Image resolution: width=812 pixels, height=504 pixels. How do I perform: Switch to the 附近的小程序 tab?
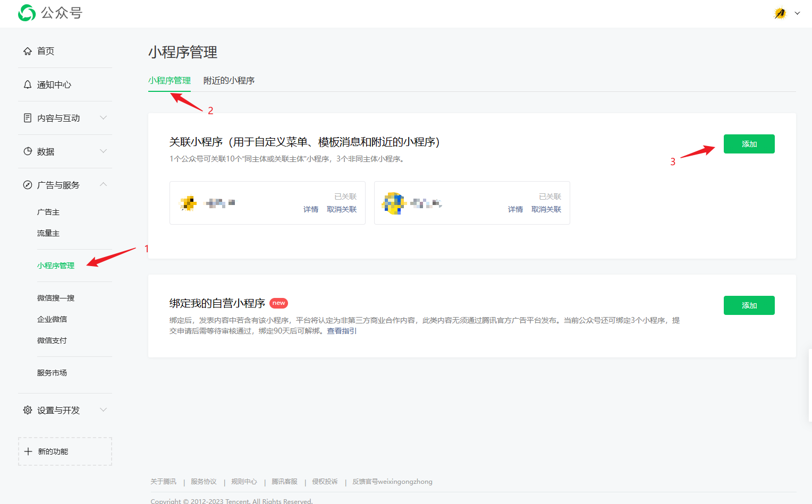click(229, 81)
